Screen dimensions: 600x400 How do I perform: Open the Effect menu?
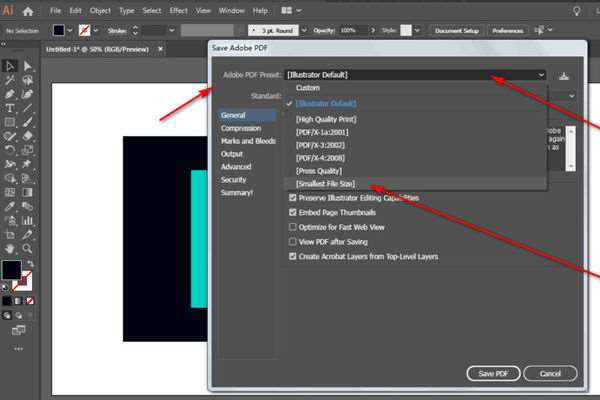click(179, 11)
